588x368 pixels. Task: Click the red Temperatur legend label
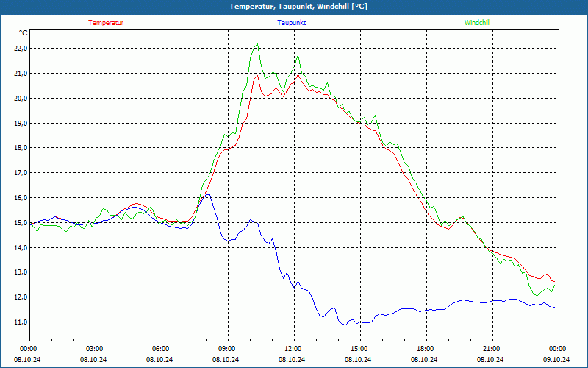106,22
